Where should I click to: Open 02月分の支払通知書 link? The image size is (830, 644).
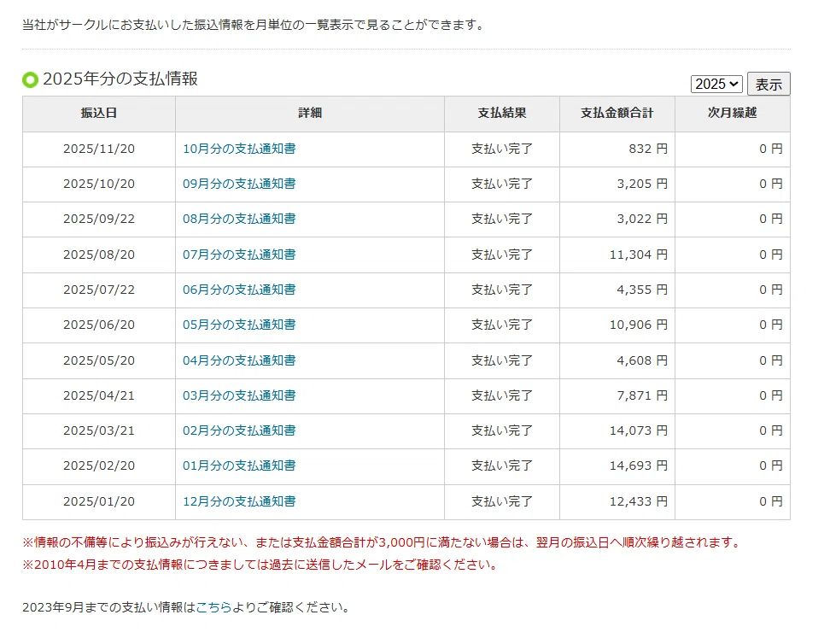tap(239, 430)
